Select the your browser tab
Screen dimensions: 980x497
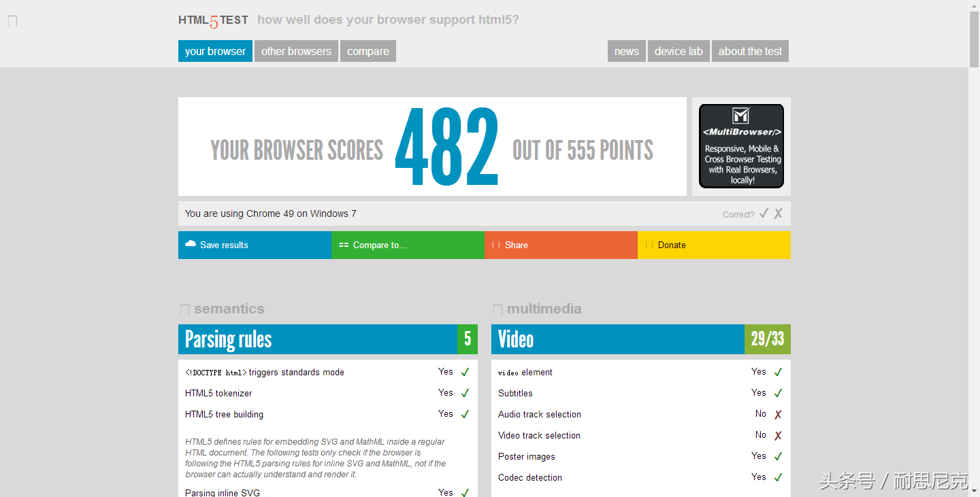pos(215,51)
